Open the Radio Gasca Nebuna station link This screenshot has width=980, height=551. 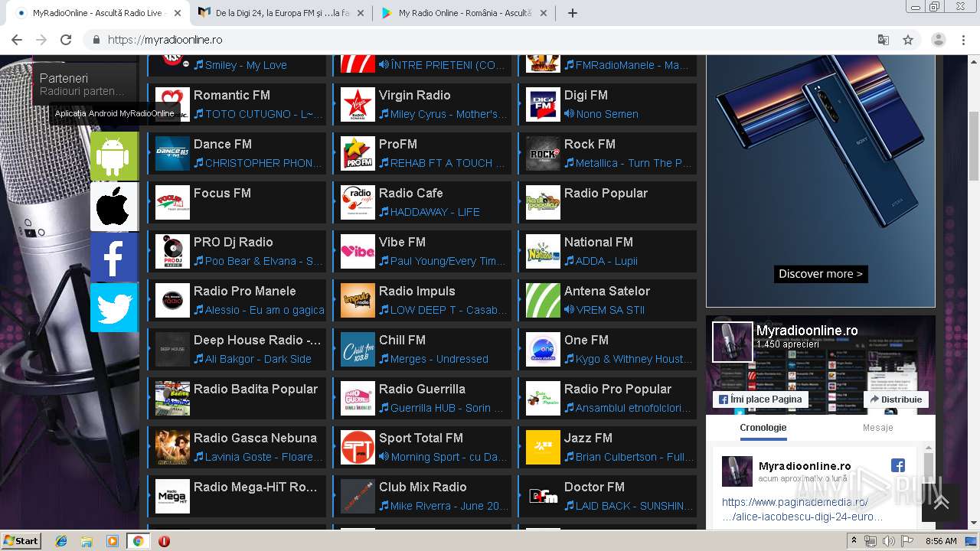click(255, 438)
